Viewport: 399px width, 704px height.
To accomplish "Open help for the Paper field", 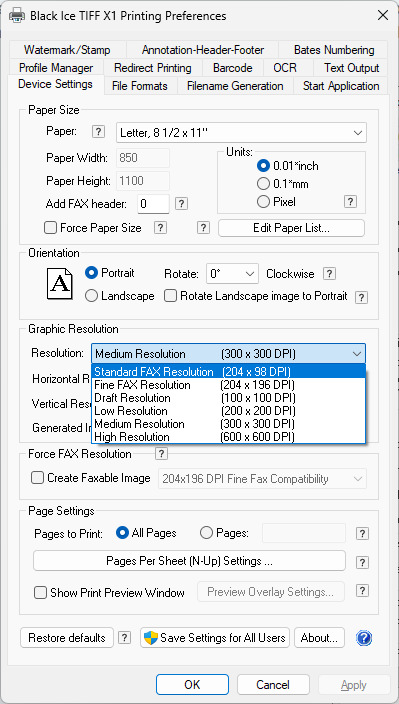I will pyautogui.click(x=98, y=132).
